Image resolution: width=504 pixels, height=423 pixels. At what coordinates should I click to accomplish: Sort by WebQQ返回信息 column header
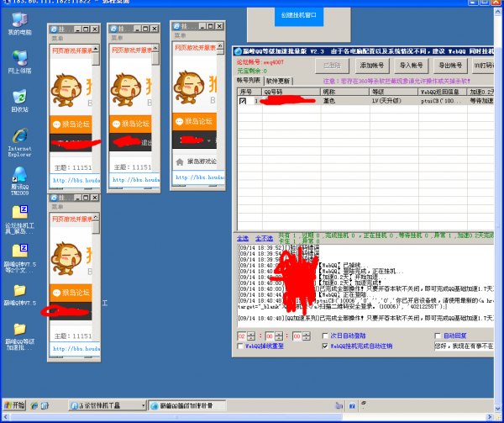(x=443, y=92)
